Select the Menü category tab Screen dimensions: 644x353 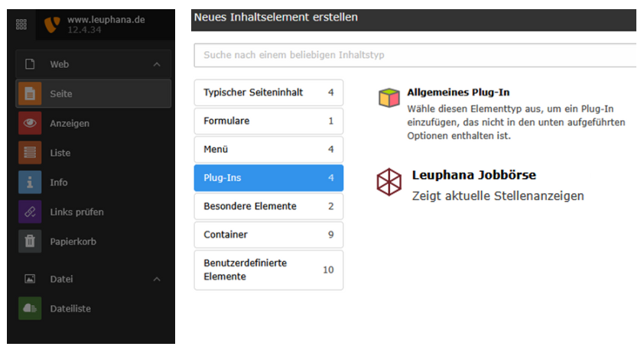(268, 150)
